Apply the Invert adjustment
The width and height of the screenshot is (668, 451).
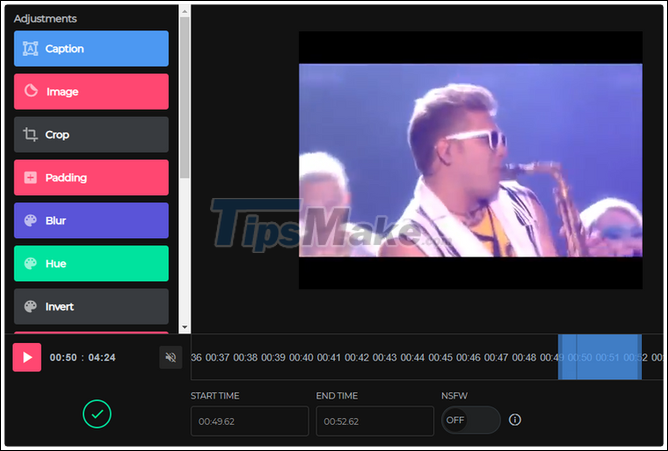[91, 307]
